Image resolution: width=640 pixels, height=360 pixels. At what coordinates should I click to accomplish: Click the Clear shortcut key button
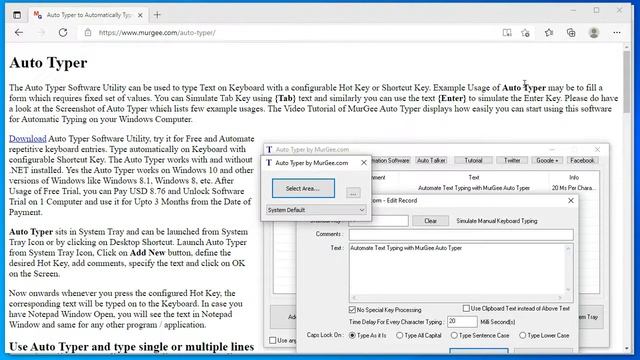click(430, 221)
